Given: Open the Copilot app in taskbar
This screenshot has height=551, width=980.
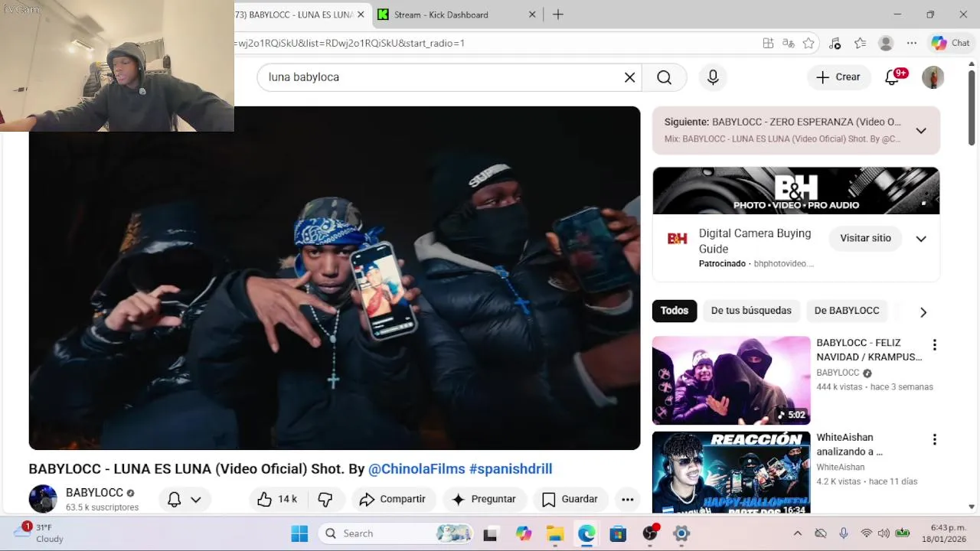Looking at the screenshot, I should 524,533.
